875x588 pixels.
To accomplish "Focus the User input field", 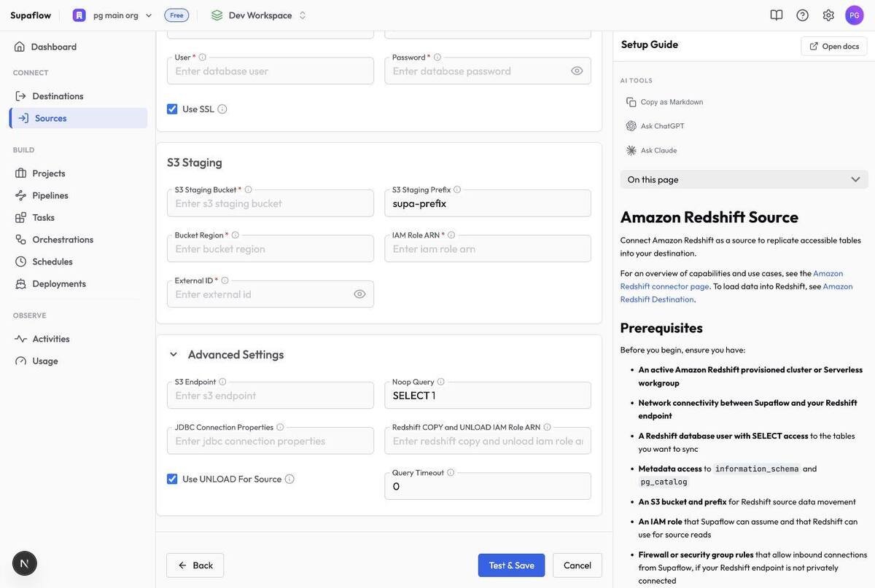I will tap(271, 71).
